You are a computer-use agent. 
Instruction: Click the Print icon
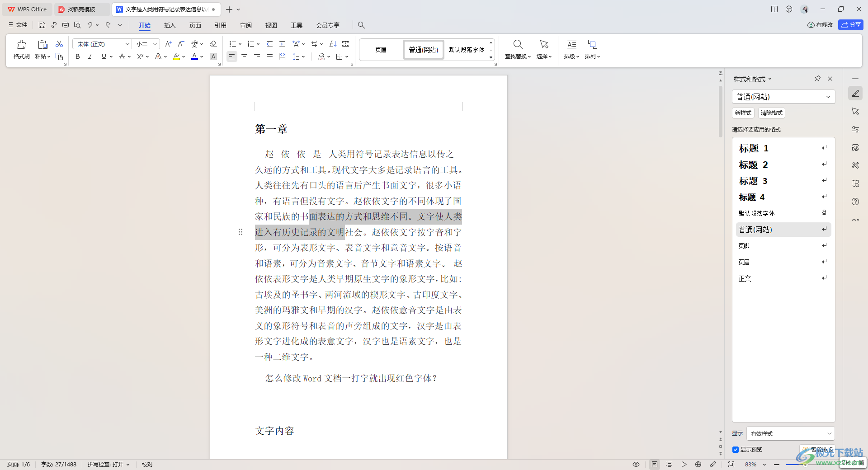(x=66, y=25)
